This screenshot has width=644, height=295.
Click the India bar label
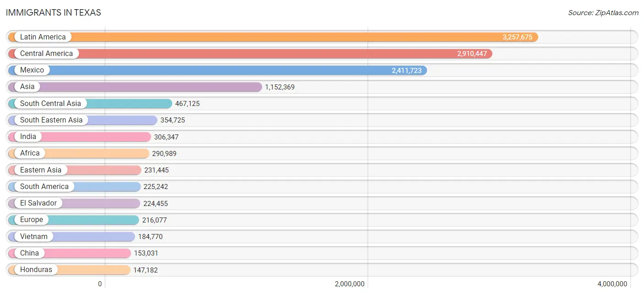(28, 137)
